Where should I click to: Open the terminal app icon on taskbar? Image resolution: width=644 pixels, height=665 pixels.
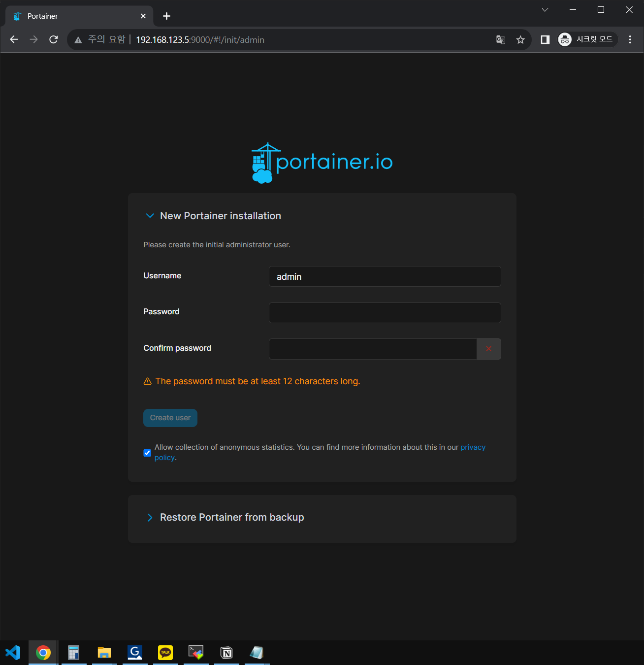coord(196,653)
